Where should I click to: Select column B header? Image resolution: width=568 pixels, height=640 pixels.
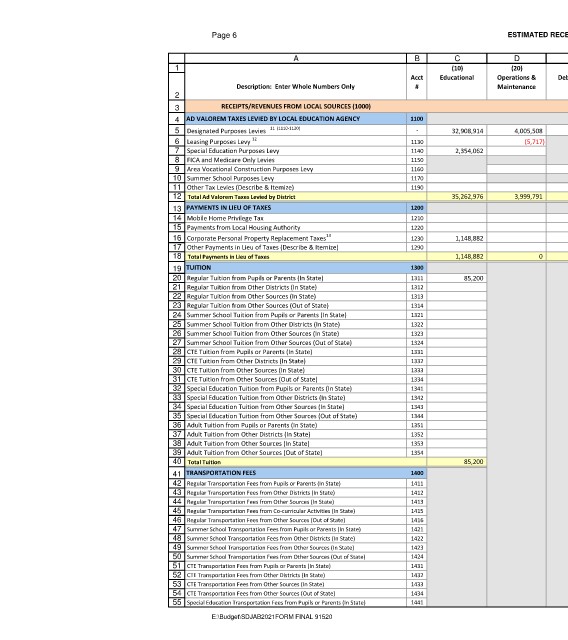coord(417,58)
